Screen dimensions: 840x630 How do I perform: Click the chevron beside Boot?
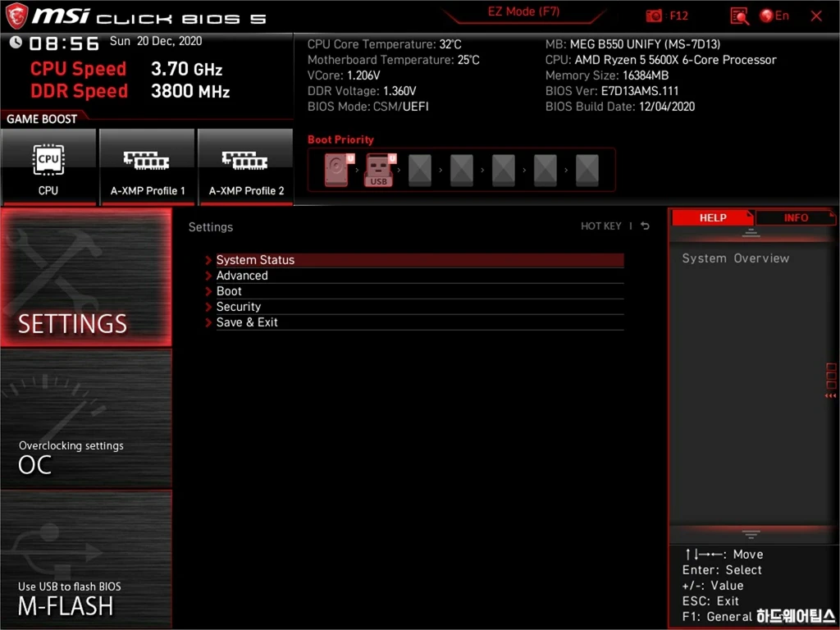[x=208, y=291]
